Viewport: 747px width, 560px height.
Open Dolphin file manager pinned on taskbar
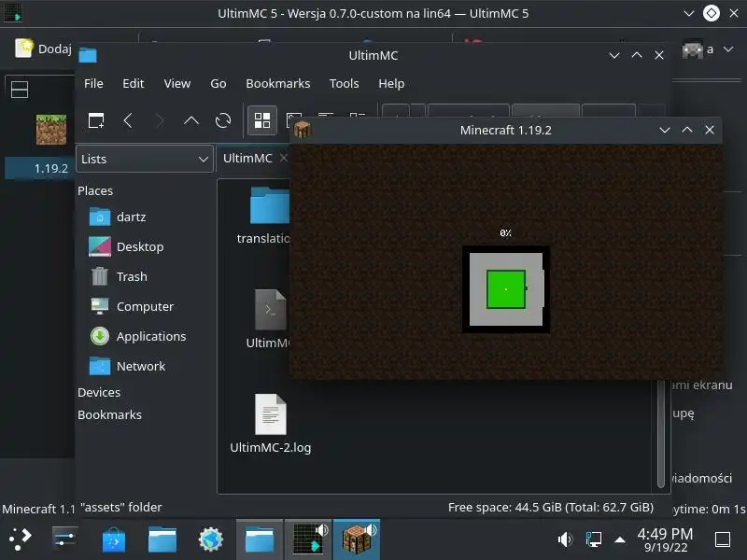162,539
